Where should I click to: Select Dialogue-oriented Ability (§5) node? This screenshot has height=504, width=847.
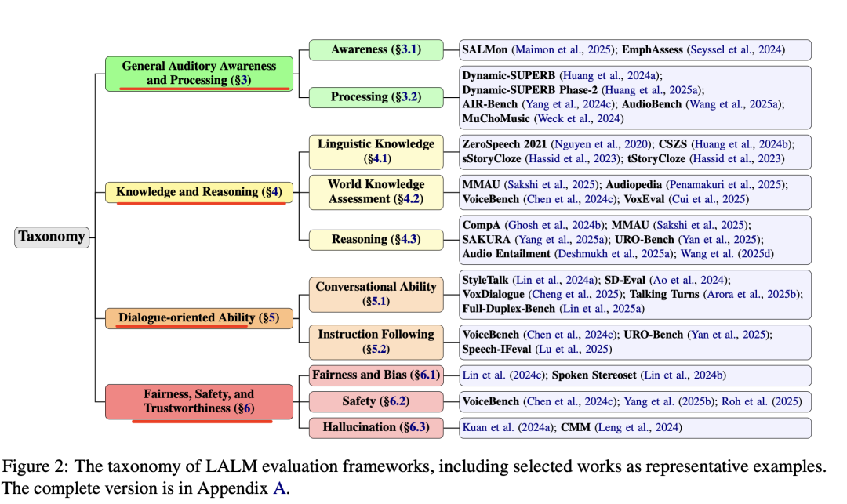[x=198, y=317]
